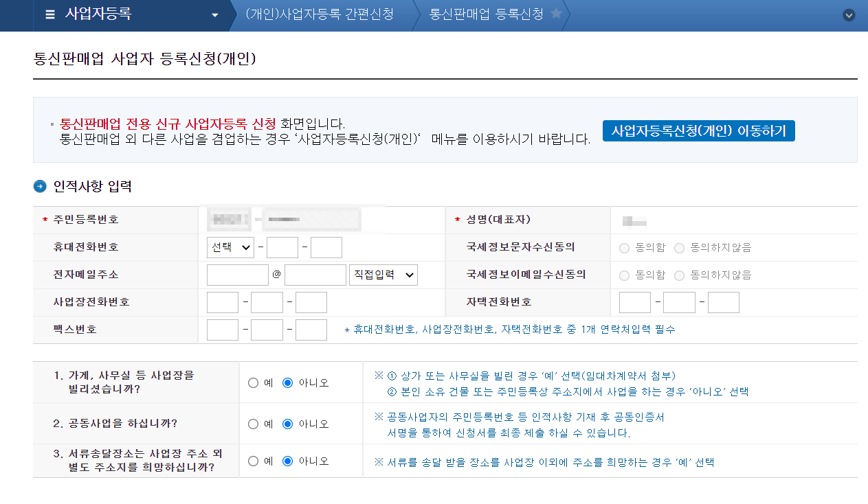Click the 자택전화번호 first input field
868x504 pixels.
click(634, 301)
